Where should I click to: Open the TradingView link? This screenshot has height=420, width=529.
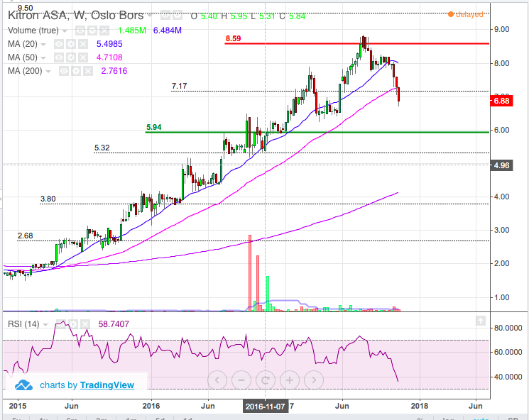tap(107, 385)
